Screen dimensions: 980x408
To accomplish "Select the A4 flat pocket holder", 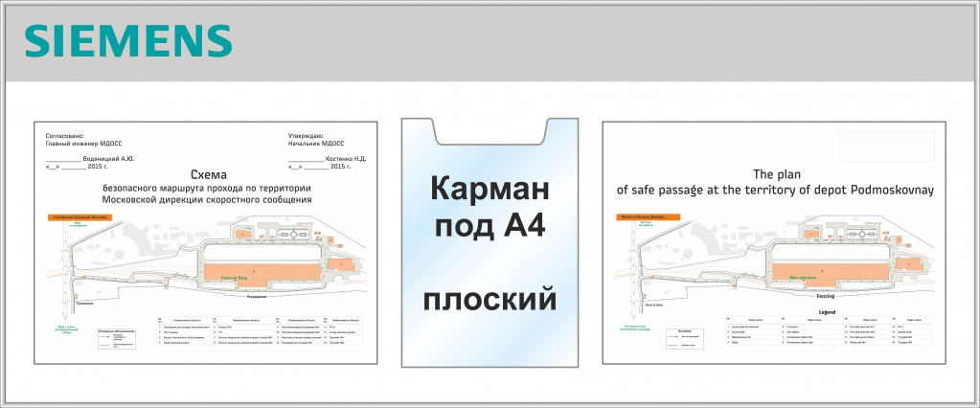I will [x=490, y=242].
